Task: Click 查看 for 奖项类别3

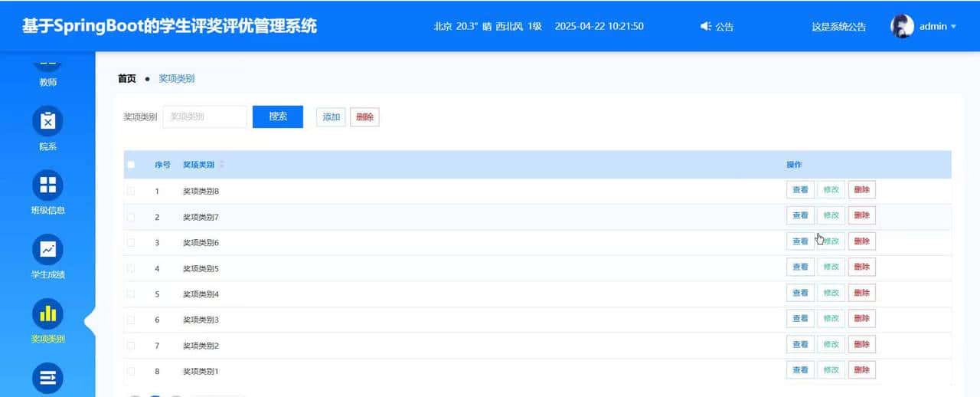Action: tap(800, 318)
